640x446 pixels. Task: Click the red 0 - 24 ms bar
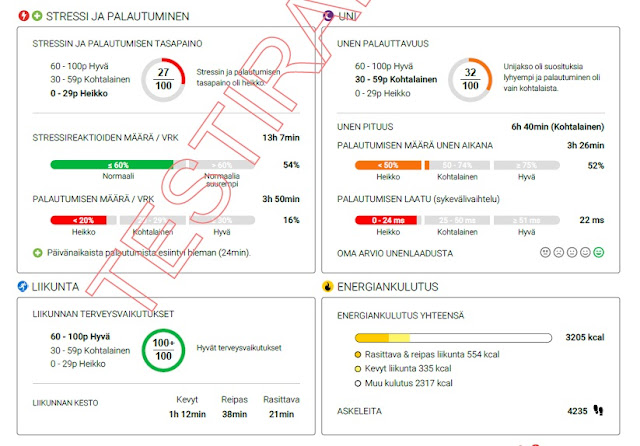pos(386,220)
